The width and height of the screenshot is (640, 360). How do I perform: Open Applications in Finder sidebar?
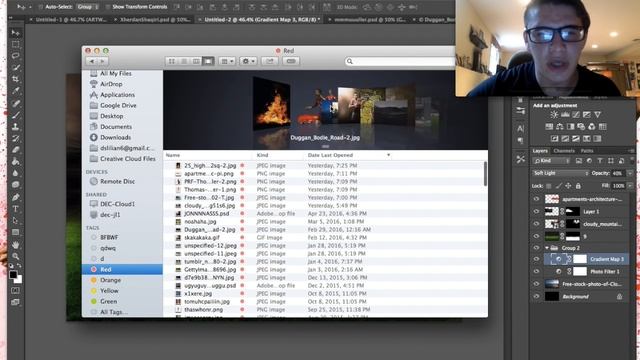click(x=117, y=95)
